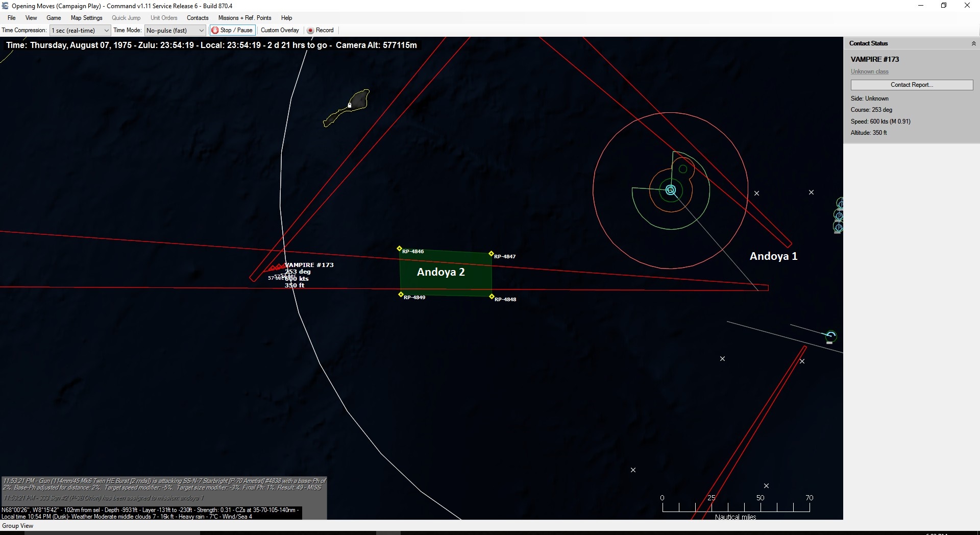Open the Time Mode dropdown
Image resolution: width=980 pixels, height=535 pixels.
pos(175,30)
